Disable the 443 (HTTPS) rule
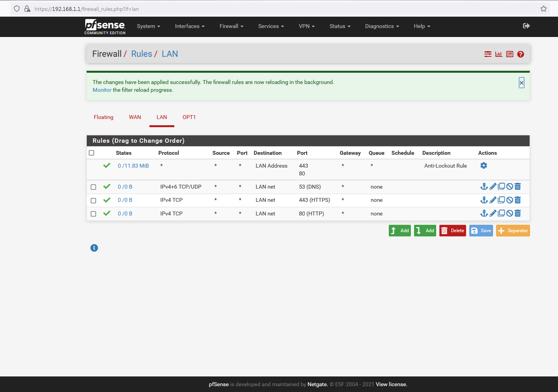The width and height of the screenshot is (558, 392). point(510,200)
